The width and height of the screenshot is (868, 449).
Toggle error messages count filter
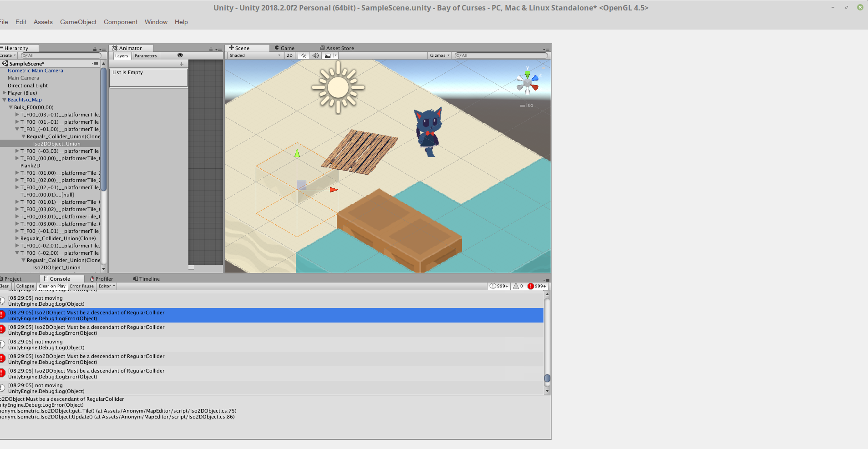[537, 286]
